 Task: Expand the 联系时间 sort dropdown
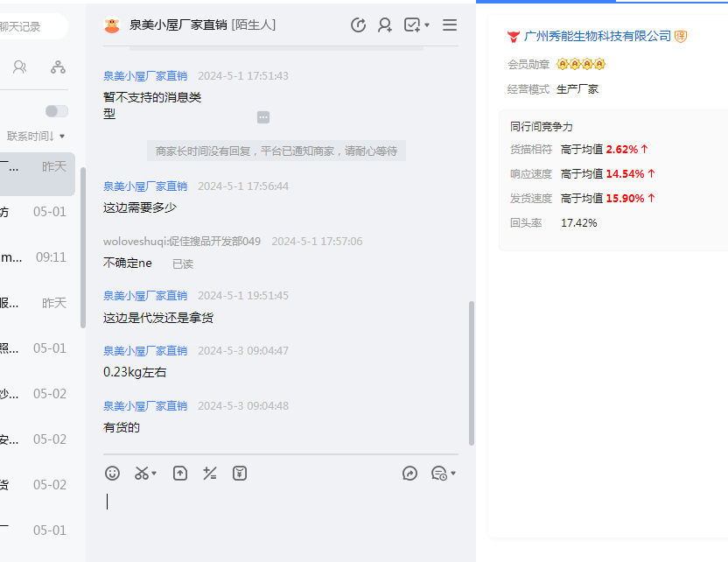coord(36,136)
